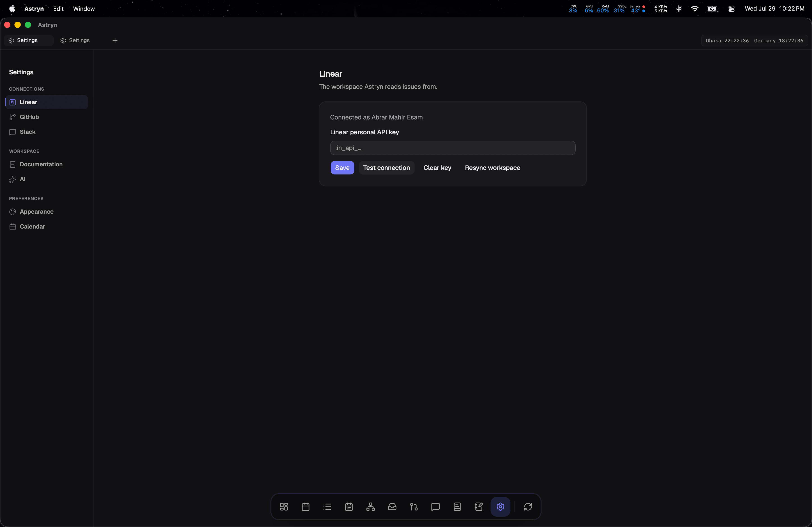Open GitHub connection settings
The width and height of the screenshot is (812, 527).
coord(47,117)
